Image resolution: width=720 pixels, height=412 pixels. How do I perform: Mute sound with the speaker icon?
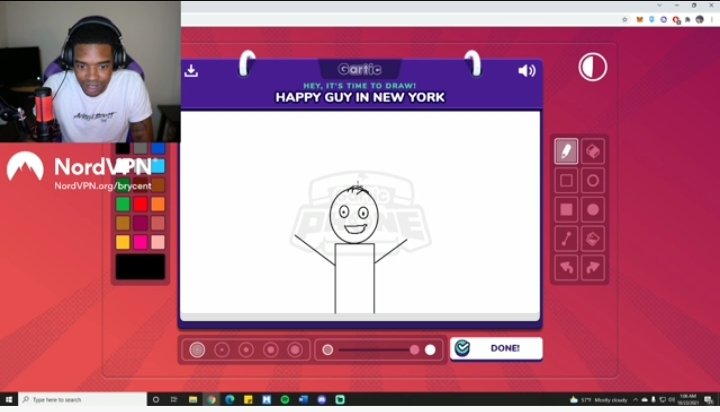pyautogui.click(x=527, y=70)
